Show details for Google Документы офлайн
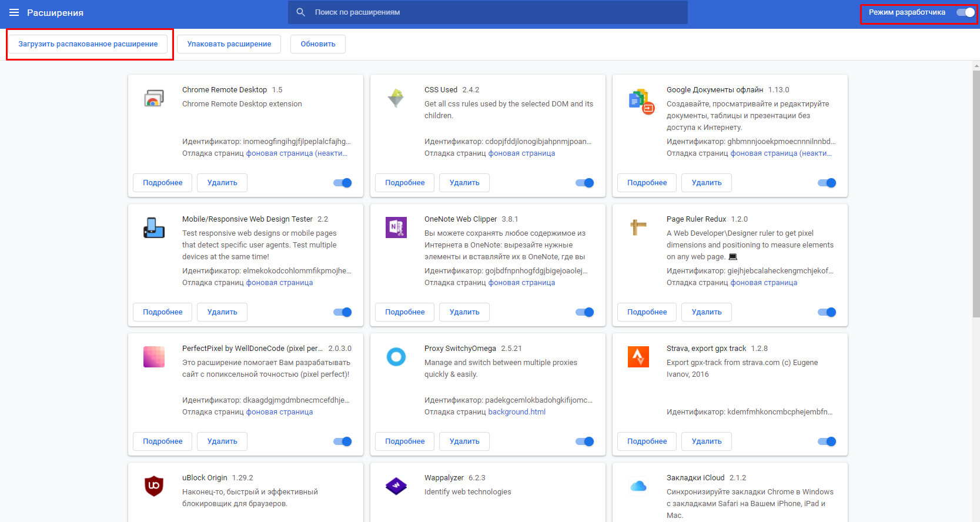980x522 pixels. coord(647,183)
